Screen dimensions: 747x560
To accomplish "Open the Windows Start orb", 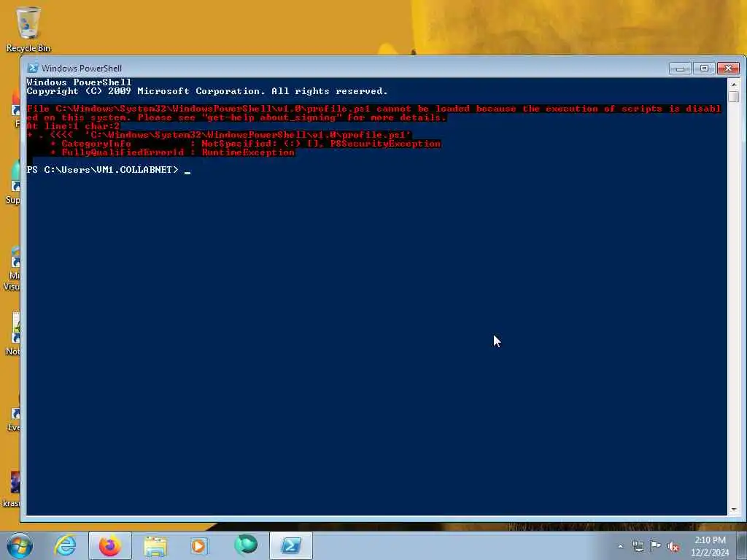I will [x=20, y=545].
